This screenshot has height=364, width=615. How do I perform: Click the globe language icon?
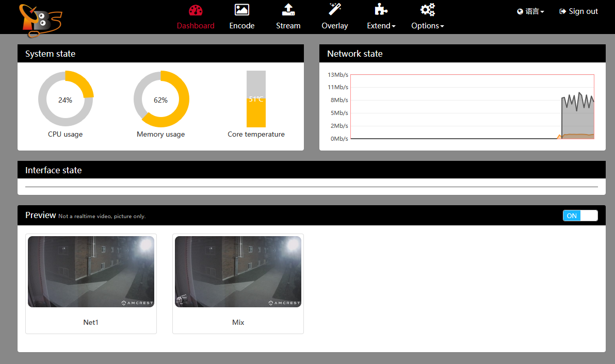pos(520,12)
